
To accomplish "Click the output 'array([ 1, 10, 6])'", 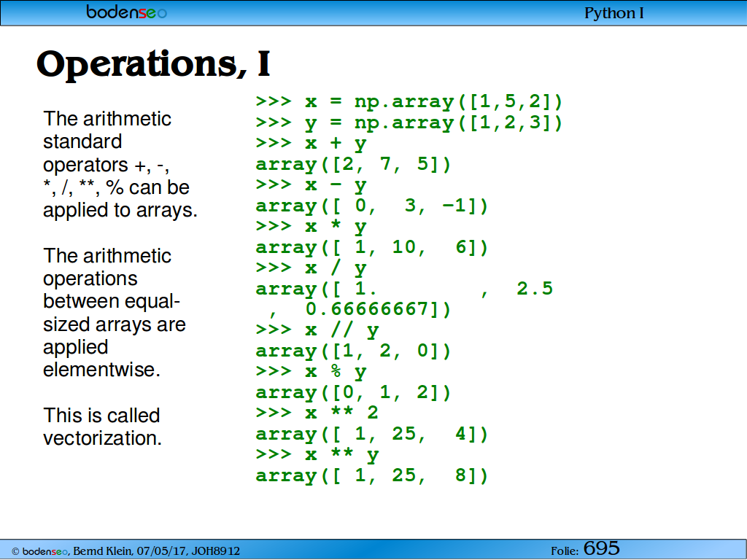I will pyautogui.click(x=372, y=248).
